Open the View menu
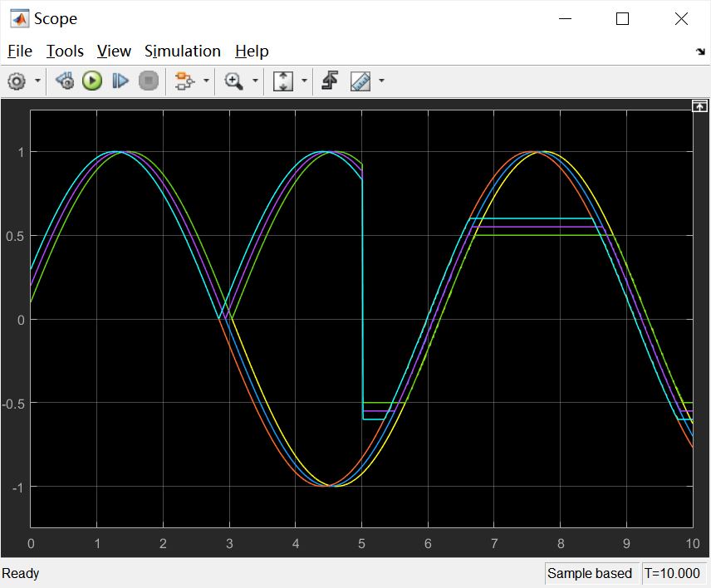 [114, 51]
